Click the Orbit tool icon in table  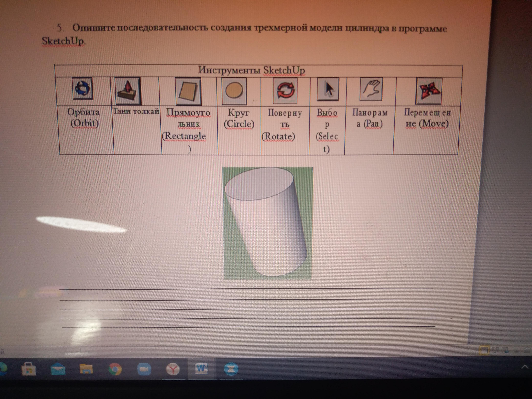pyautogui.click(x=83, y=88)
